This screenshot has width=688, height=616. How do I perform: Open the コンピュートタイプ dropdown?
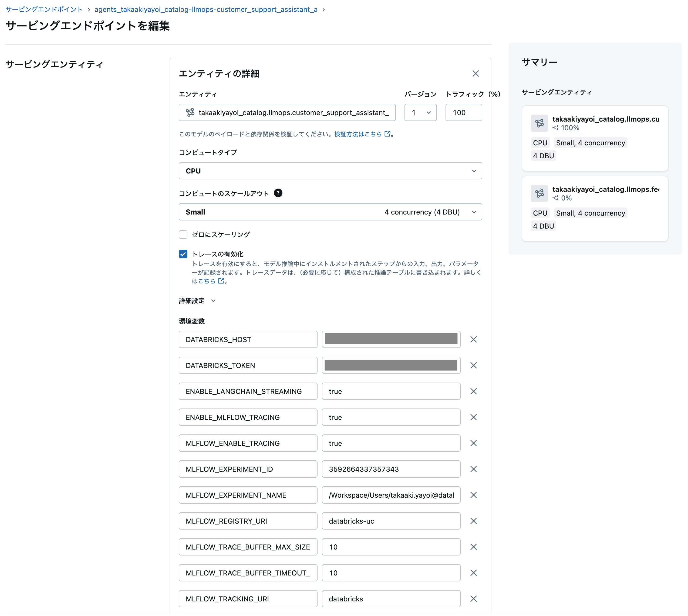tap(330, 171)
